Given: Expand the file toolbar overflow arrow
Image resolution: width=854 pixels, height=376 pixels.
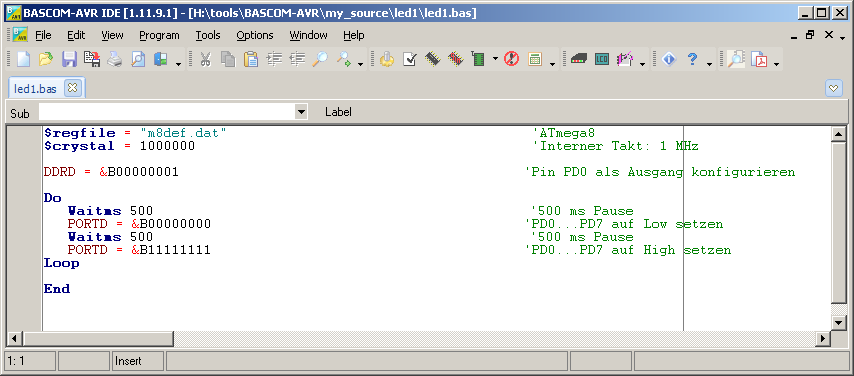Looking at the screenshot, I should [x=178, y=64].
